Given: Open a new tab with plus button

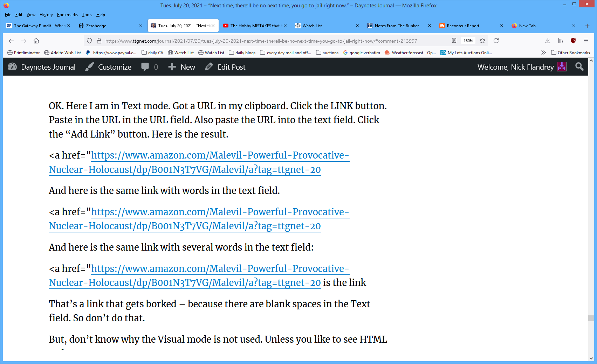Looking at the screenshot, I should point(587,26).
